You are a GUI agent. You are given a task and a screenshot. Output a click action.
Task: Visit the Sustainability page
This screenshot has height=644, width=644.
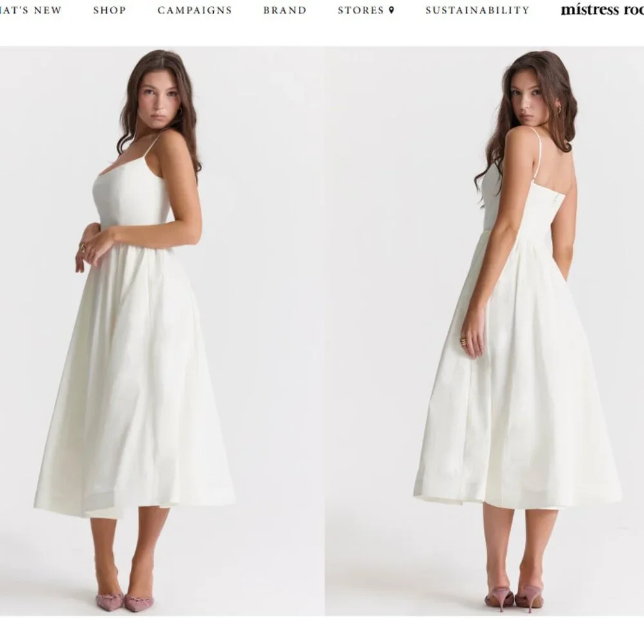(477, 10)
